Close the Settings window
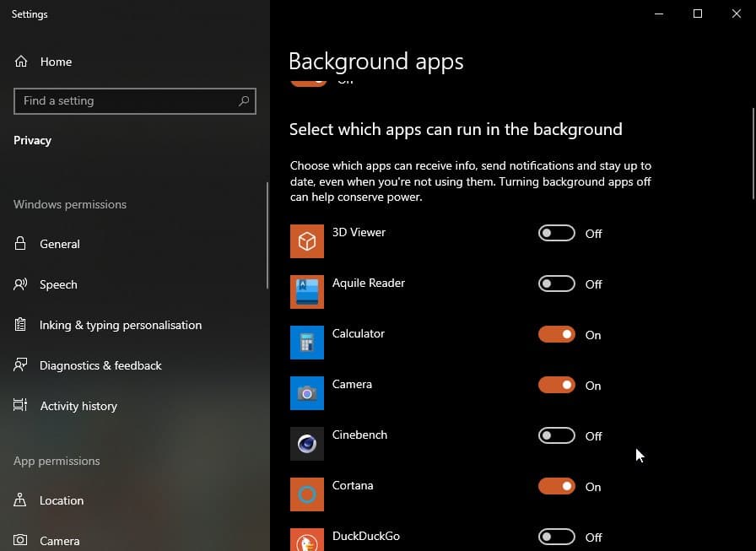 (737, 14)
